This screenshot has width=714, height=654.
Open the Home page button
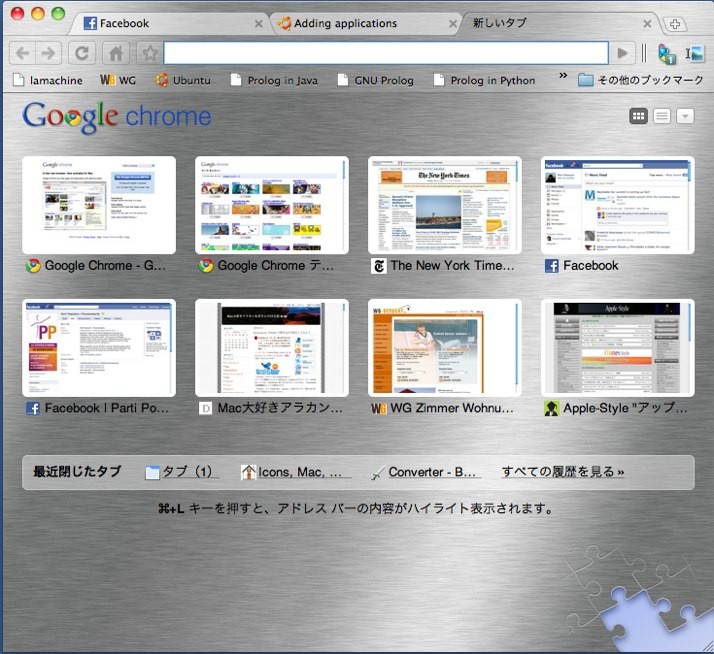116,53
